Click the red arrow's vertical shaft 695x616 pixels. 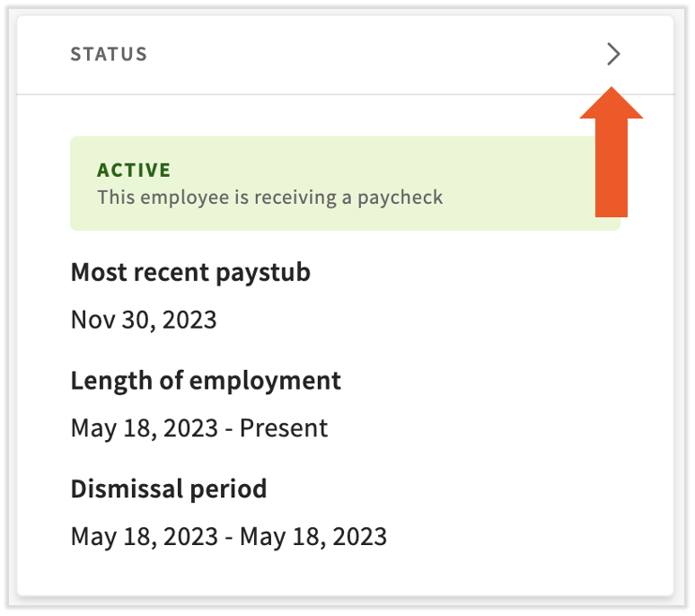(611, 171)
